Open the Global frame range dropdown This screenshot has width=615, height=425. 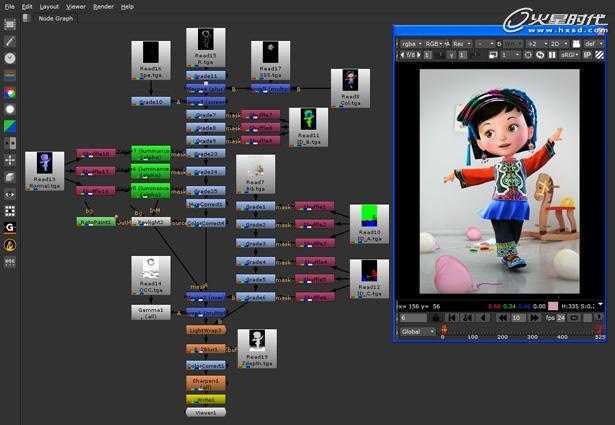pyautogui.click(x=417, y=332)
